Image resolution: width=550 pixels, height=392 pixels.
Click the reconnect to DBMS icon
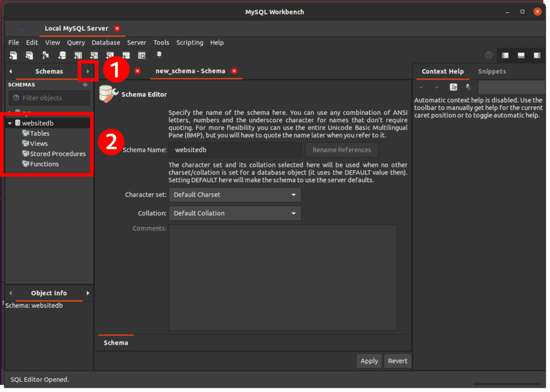pyautogui.click(x=159, y=55)
